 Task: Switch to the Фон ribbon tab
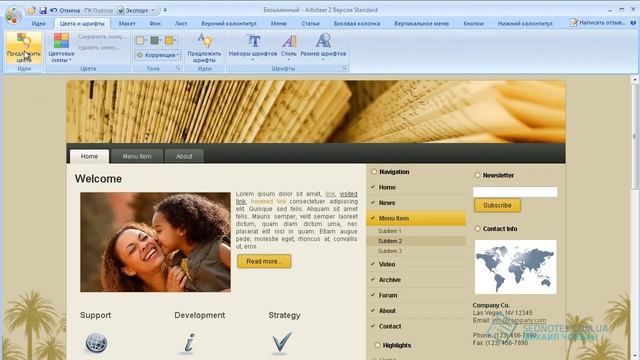pyautogui.click(x=155, y=24)
